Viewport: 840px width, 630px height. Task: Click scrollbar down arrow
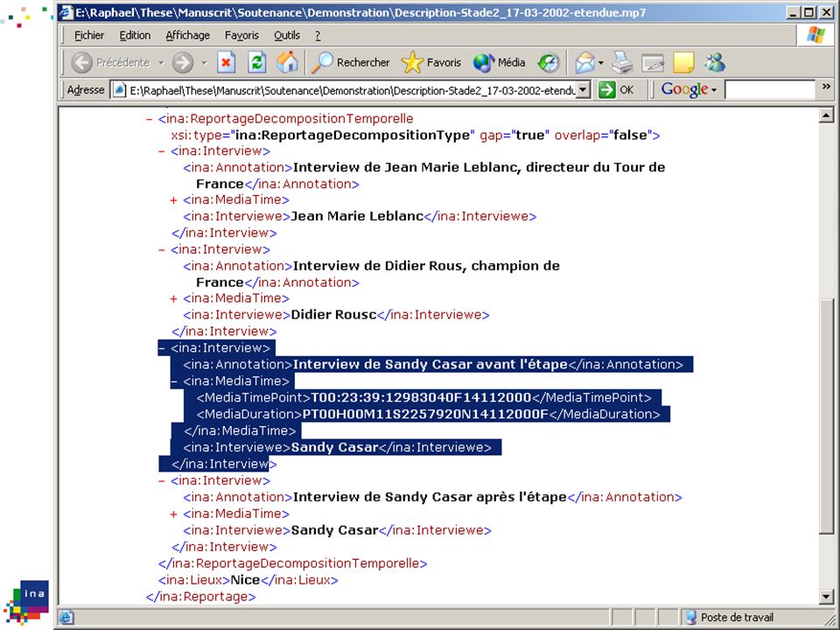826,596
